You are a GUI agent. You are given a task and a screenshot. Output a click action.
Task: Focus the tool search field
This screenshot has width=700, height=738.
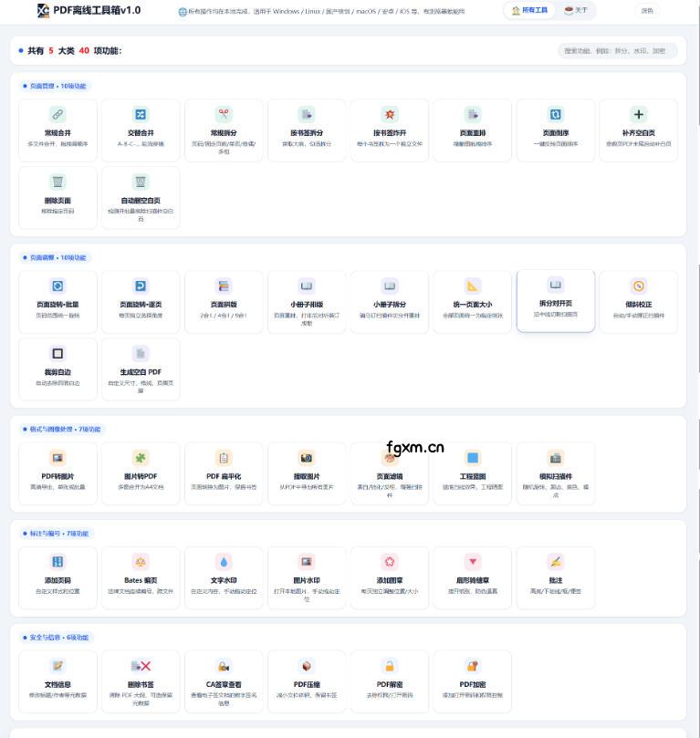click(x=618, y=51)
